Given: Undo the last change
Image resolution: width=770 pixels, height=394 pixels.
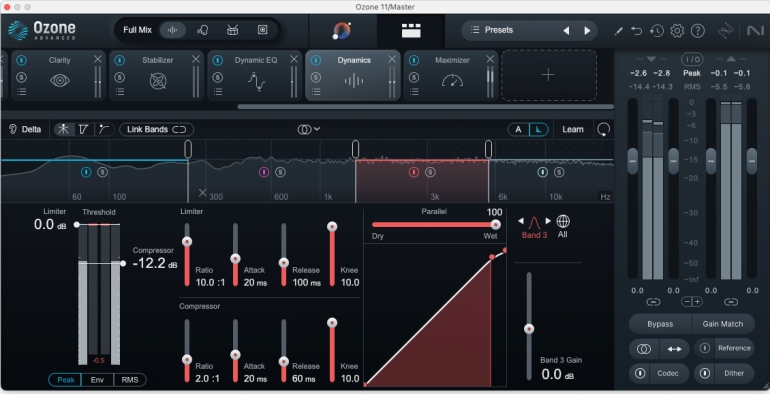Looking at the screenshot, I should pyautogui.click(x=637, y=31).
